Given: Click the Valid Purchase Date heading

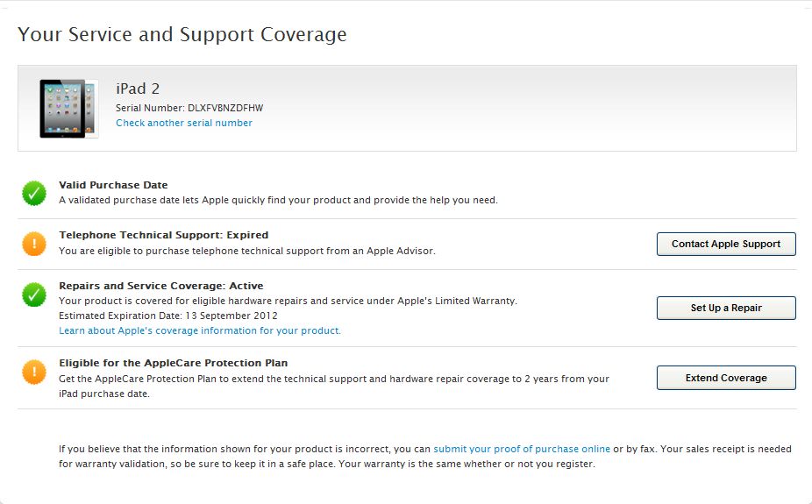Looking at the screenshot, I should [113, 186].
